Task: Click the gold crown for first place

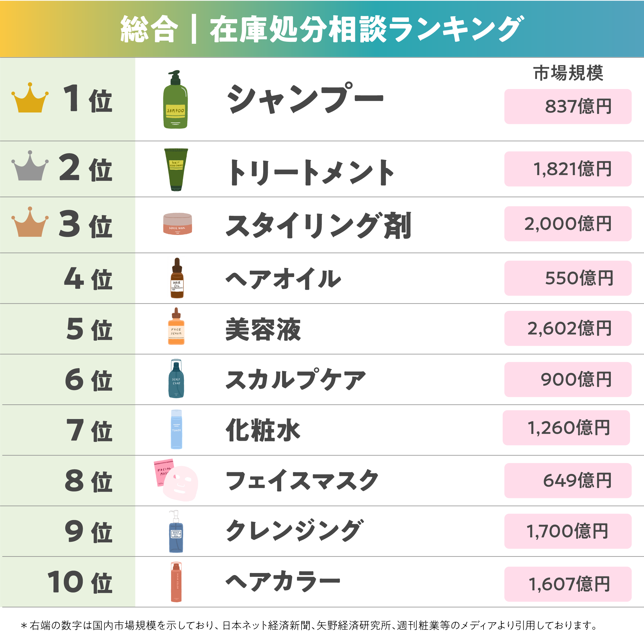Action: [30, 99]
